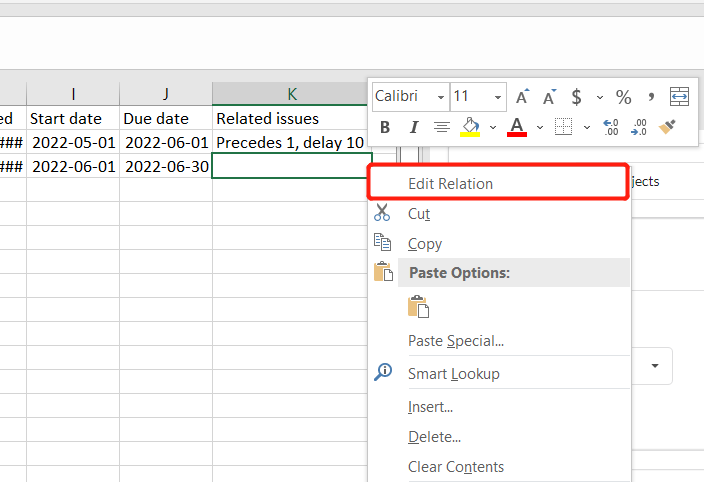Open the Calibri font name dropdown

[441, 97]
